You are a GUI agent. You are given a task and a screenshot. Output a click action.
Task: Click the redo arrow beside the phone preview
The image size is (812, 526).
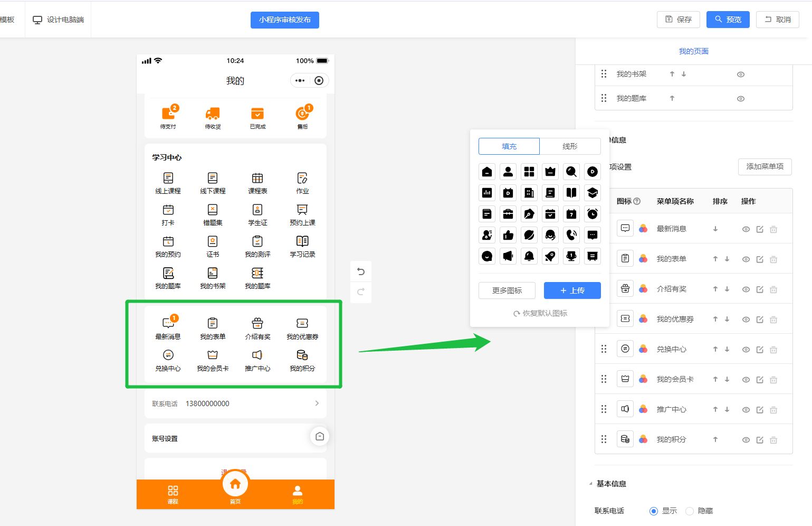tap(361, 292)
